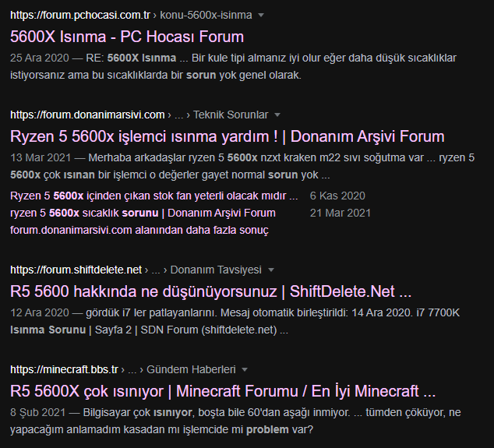Expand dropdown arrow next to konu-5600x-isinma
The image size is (494, 448).
point(261,15)
